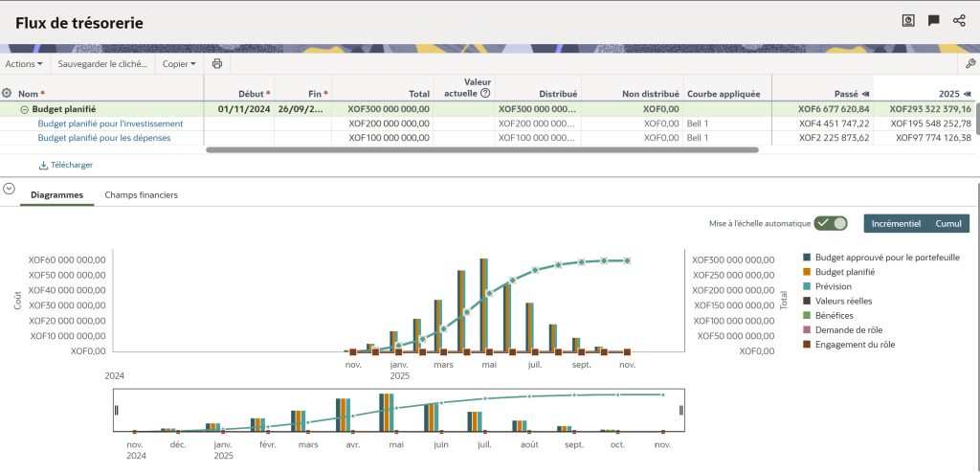Screen dimensions: 980x473
Task: Click the printer icon in toolbar
Action: (217, 64)
